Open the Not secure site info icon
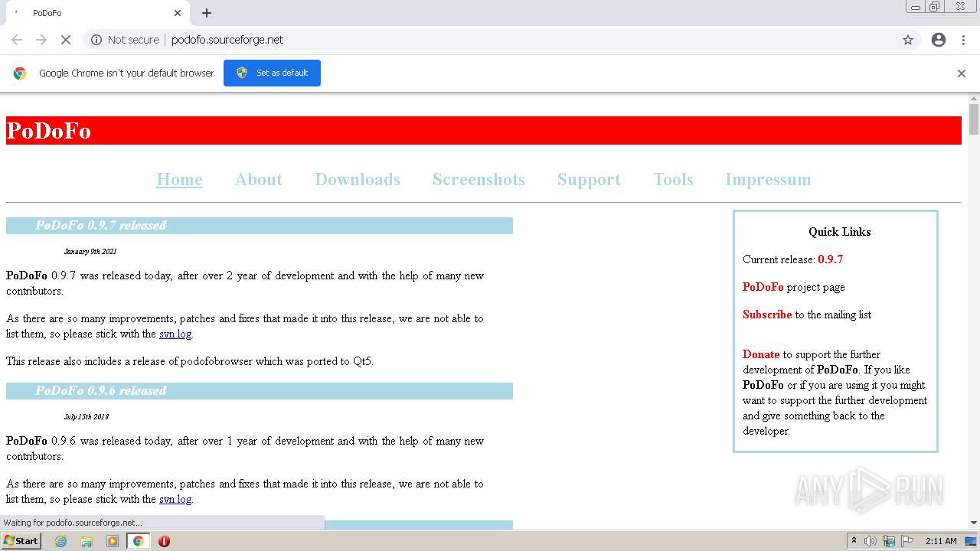980x551 pixels. [x=96, y=40]
